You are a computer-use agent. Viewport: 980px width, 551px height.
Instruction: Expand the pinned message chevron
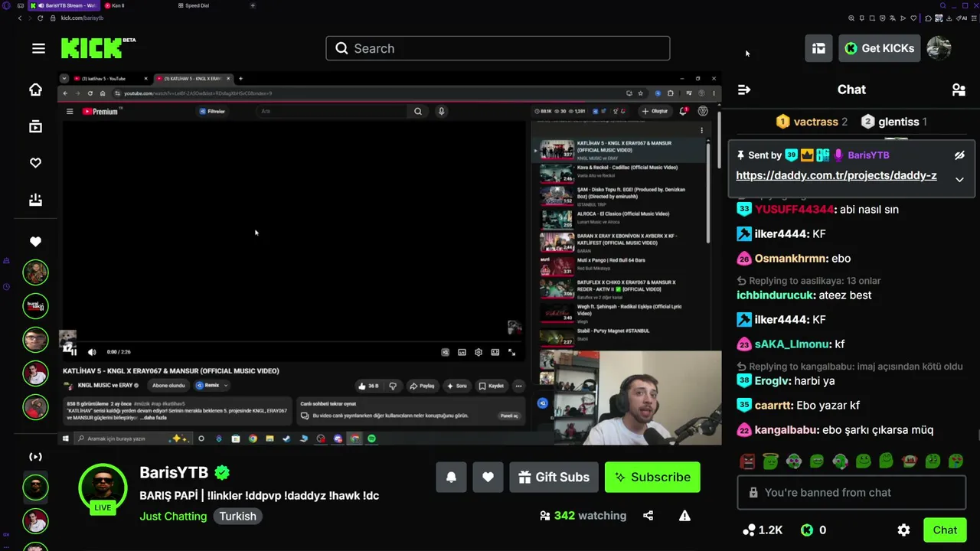[959, 179]
